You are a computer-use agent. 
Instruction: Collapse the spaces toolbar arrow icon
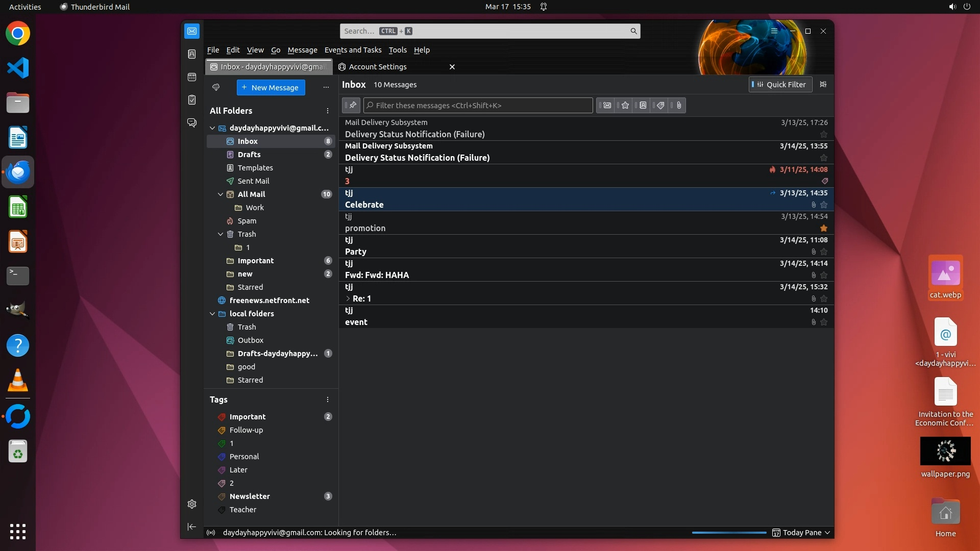(x=192, y=527)
